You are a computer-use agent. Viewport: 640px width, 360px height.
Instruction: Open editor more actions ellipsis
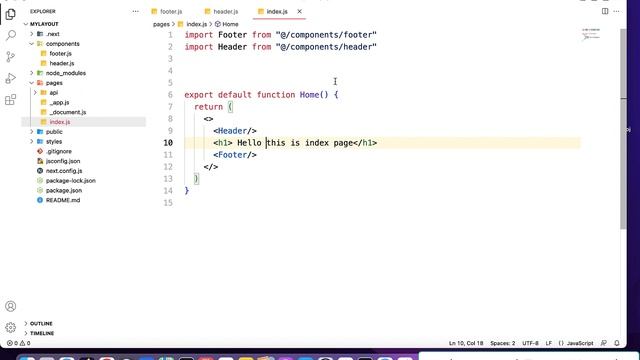point(617,11)
